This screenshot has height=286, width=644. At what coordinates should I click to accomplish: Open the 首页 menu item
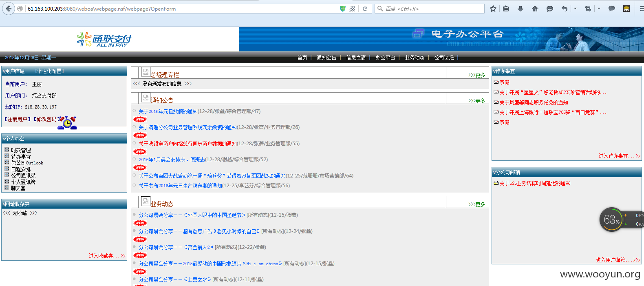click(x=302, y=58)
